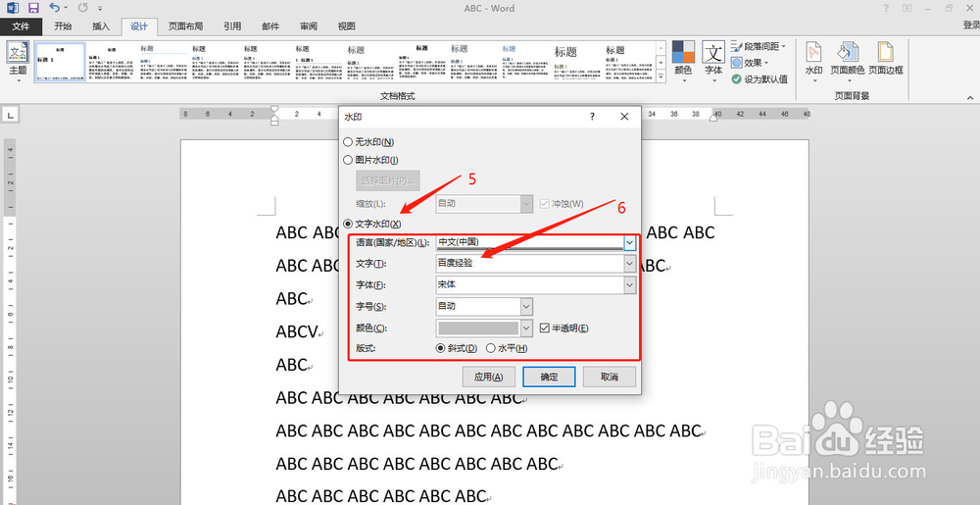Open Quick Access Toolbar customize arrow

coord(100,9)
